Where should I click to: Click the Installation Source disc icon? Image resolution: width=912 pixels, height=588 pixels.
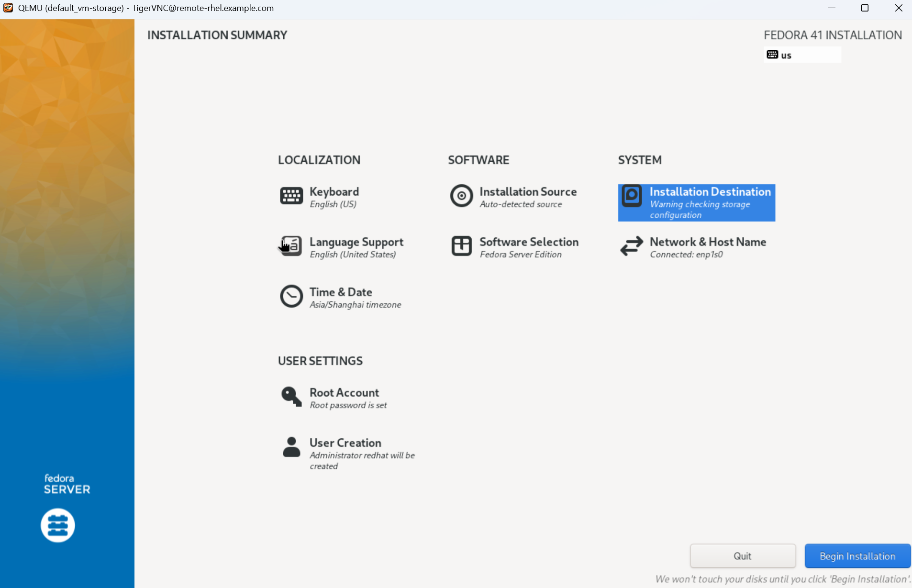461,196
